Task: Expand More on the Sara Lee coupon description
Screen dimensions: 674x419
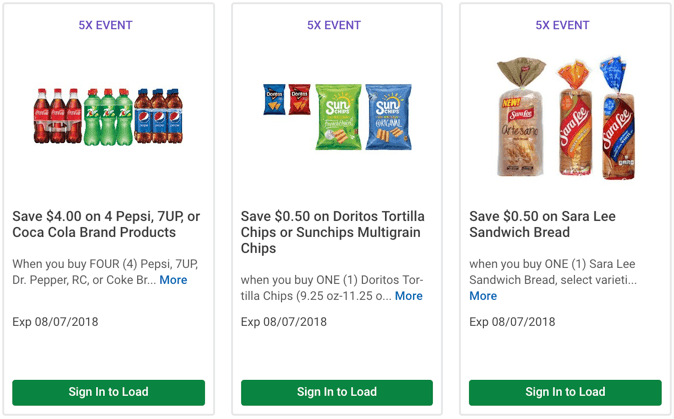Action: click(483, 296)
